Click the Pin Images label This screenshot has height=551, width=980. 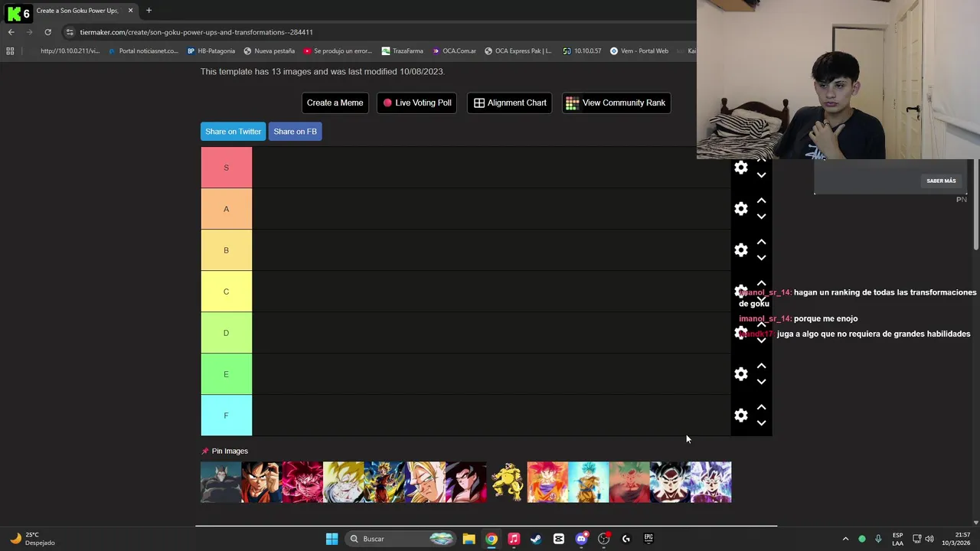230,452
